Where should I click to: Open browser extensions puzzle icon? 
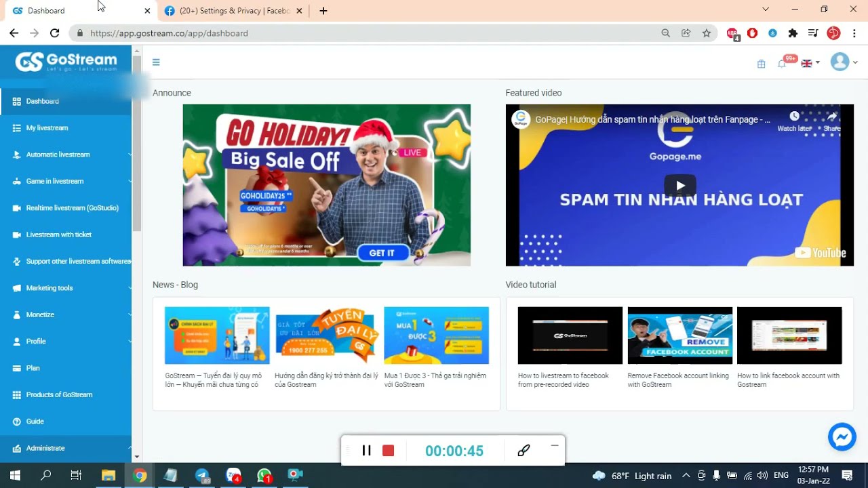pos(793,33)
